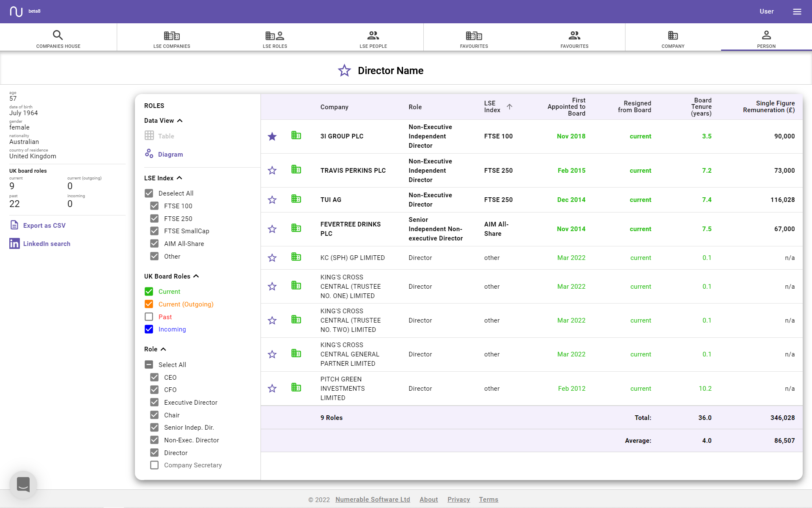Open FEVERTREE DRINKS company icon
This screenshot has width=812, height=508.
pyautogui.click(x=296, y=228)
